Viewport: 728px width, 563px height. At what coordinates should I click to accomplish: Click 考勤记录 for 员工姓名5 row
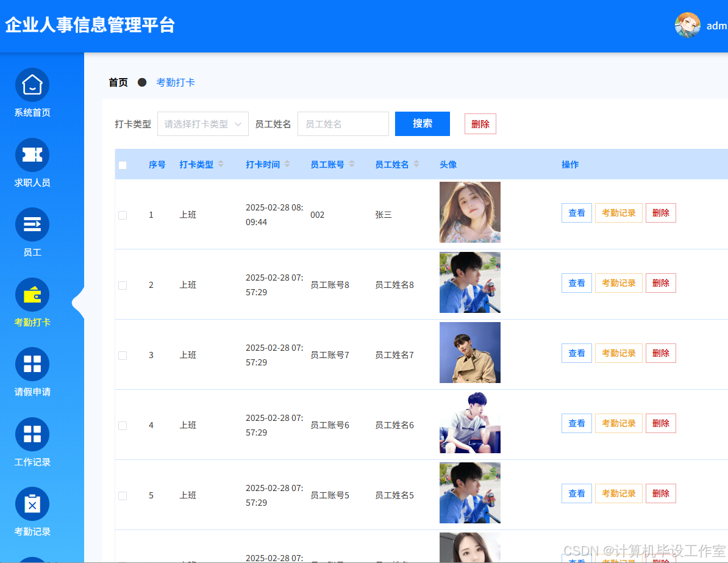[618, 493]
